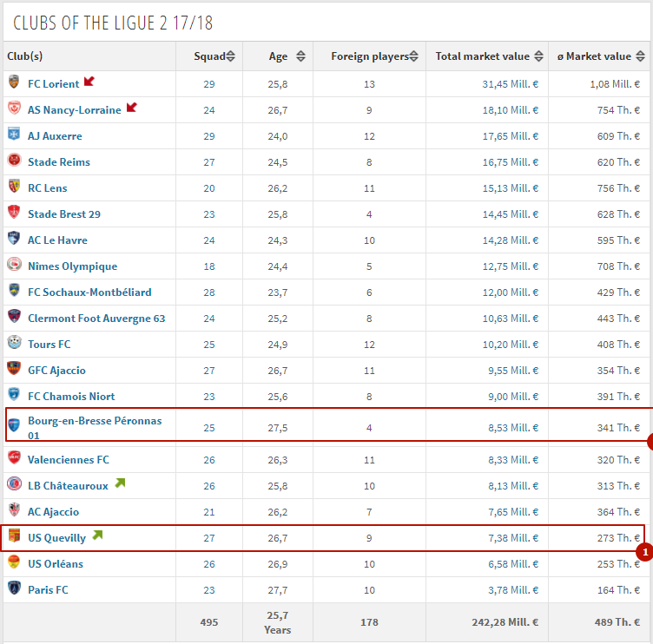653x644 pixels.
Task: Click the 242,28 Mill. € total
Action: click(x=505, y=622)
